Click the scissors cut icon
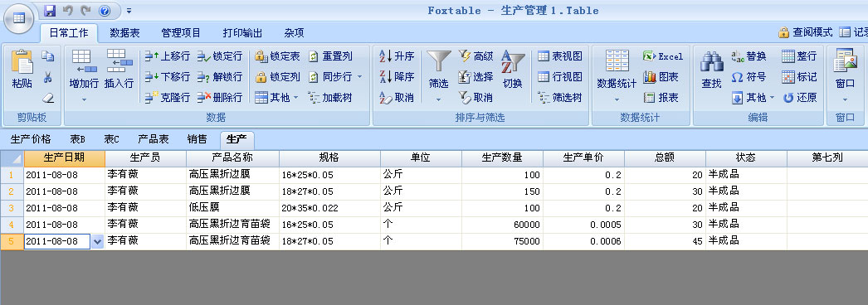Viewport: 868px width, 305px height. pos(48,77)
